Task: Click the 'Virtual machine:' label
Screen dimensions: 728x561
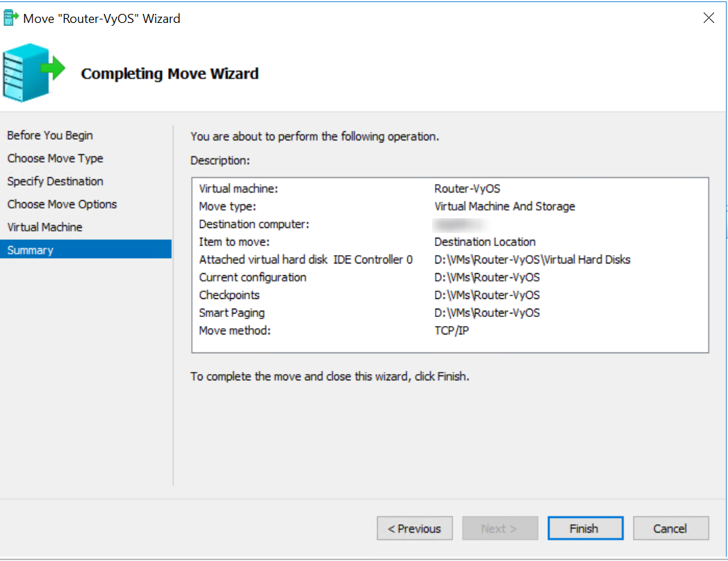Action: pos(238,188)
